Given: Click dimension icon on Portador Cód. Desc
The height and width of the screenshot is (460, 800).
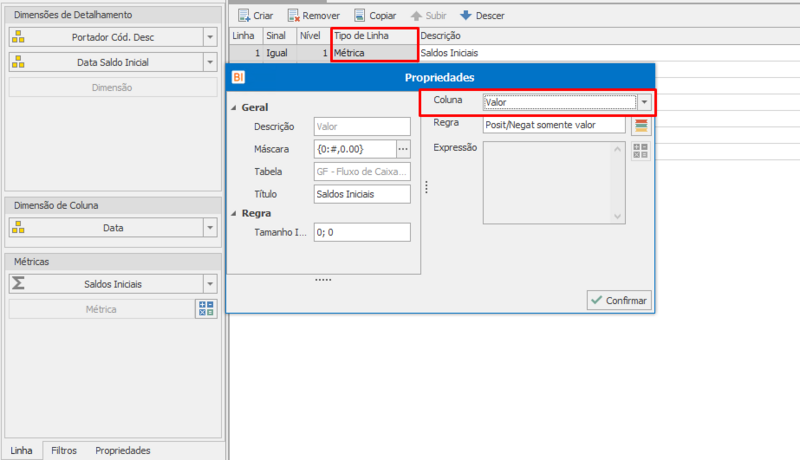Looking at the screenshot, I should [x=18, y=37].
